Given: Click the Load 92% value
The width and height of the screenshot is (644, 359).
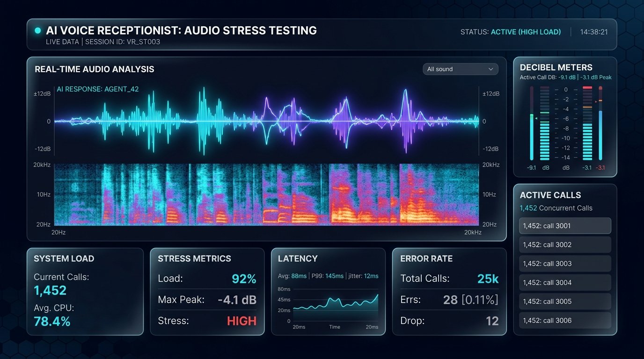Looking at the screenshot, I should click(x=244, y=279).
